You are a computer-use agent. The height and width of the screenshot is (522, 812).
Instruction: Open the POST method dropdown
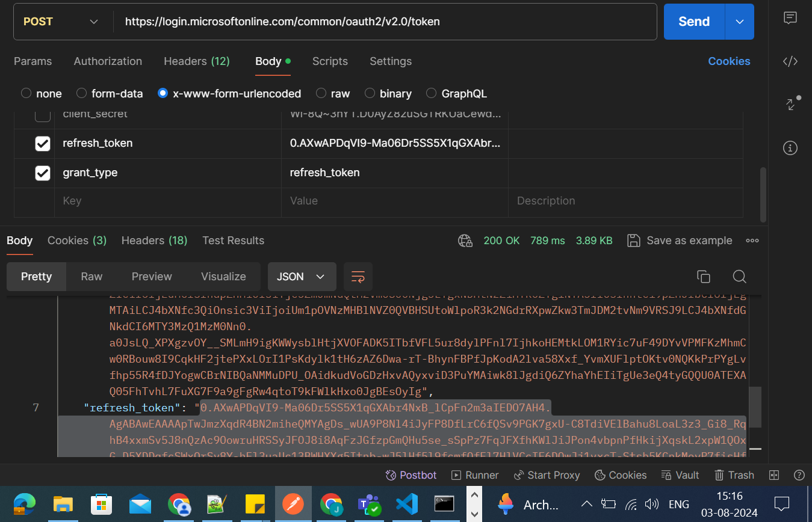click(x=60, y=22)
